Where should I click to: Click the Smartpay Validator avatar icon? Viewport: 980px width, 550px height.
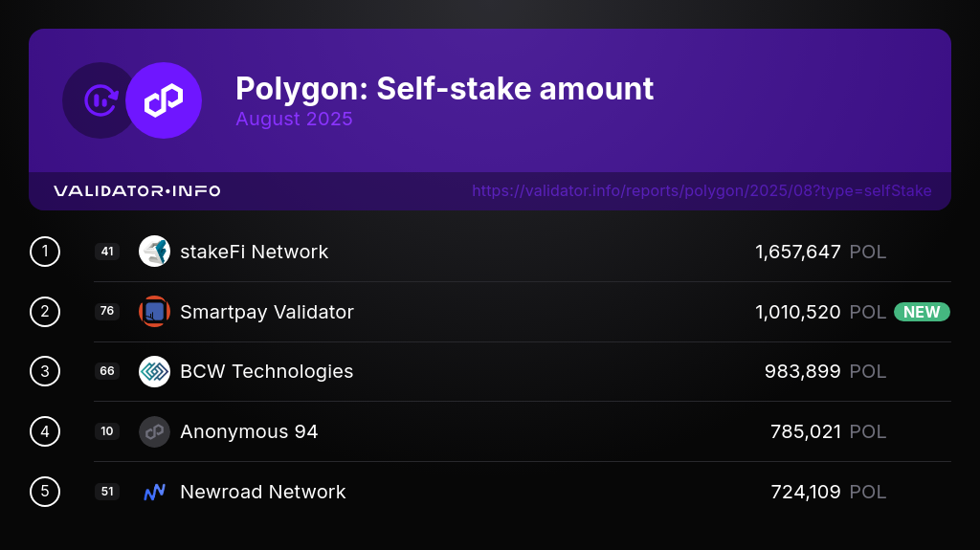point(154,312)
